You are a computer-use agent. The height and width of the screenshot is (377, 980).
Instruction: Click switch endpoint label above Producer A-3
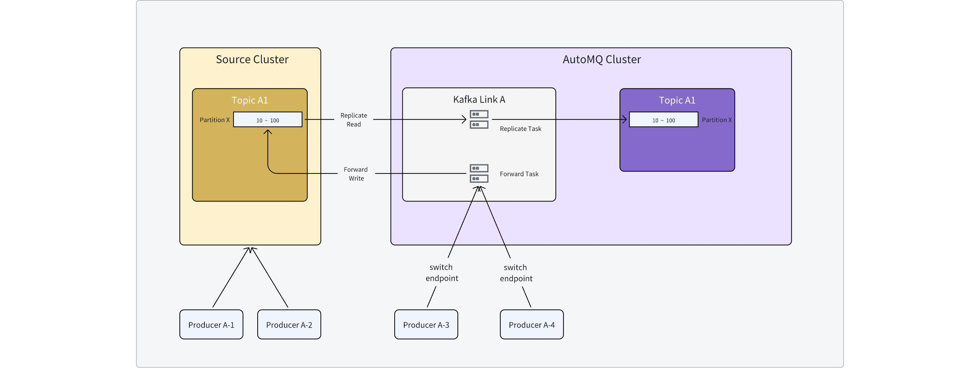click(442, 272)
